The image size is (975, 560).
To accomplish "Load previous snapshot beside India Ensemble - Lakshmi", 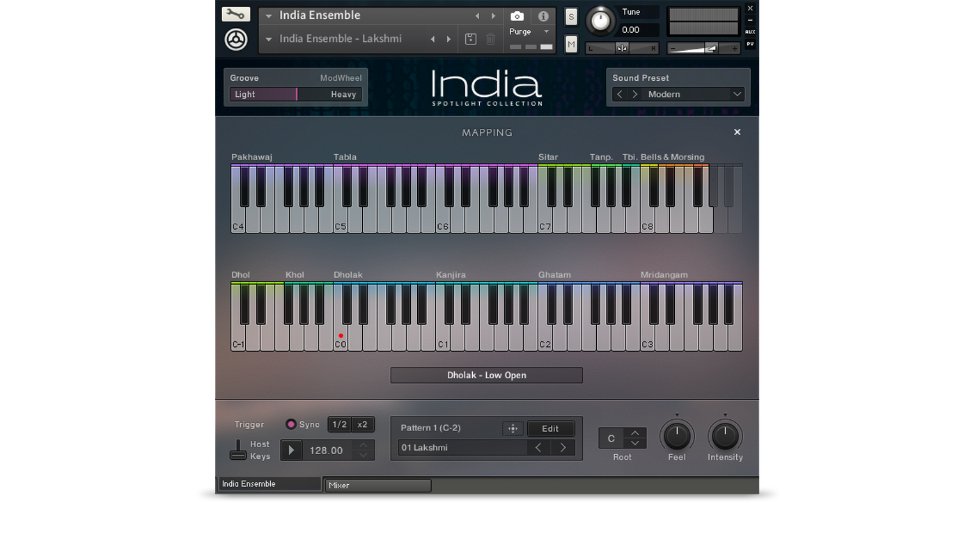I will [x=432, y=40].
